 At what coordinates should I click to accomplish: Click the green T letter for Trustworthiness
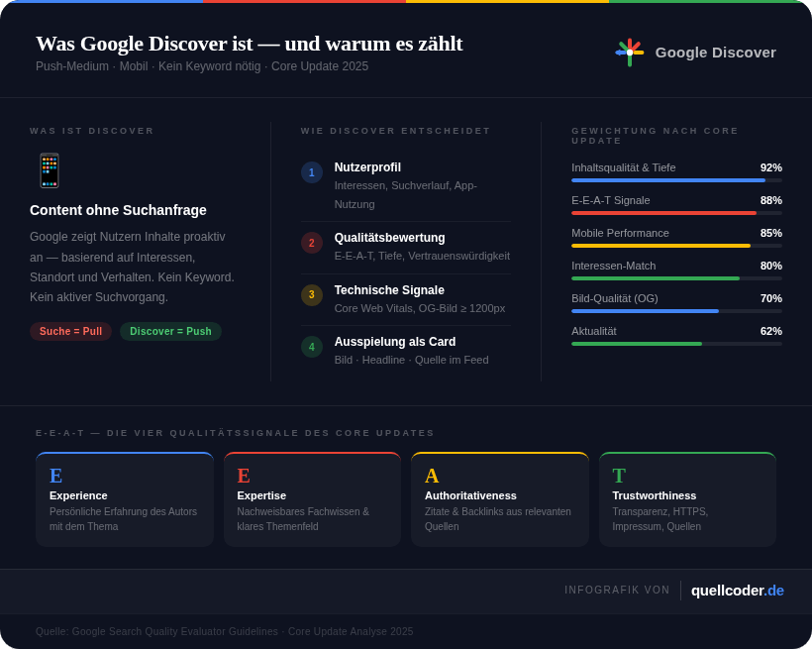pyautogui.click(x=619, y=476)
